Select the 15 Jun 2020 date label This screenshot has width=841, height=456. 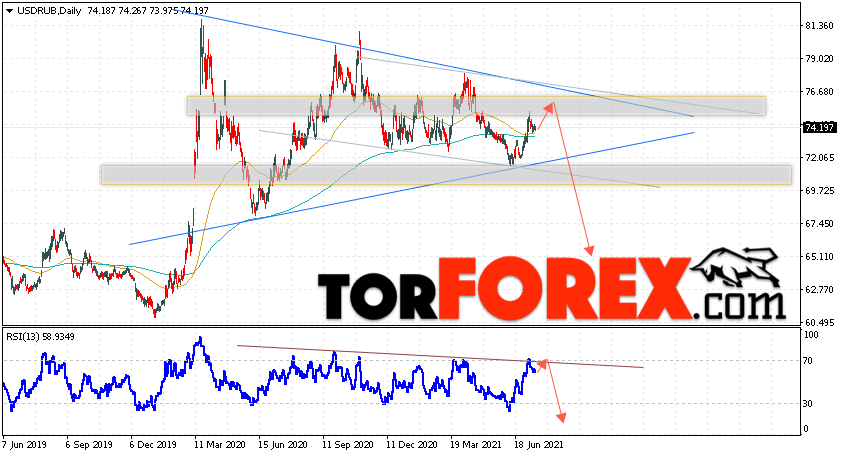coord(283,445)
